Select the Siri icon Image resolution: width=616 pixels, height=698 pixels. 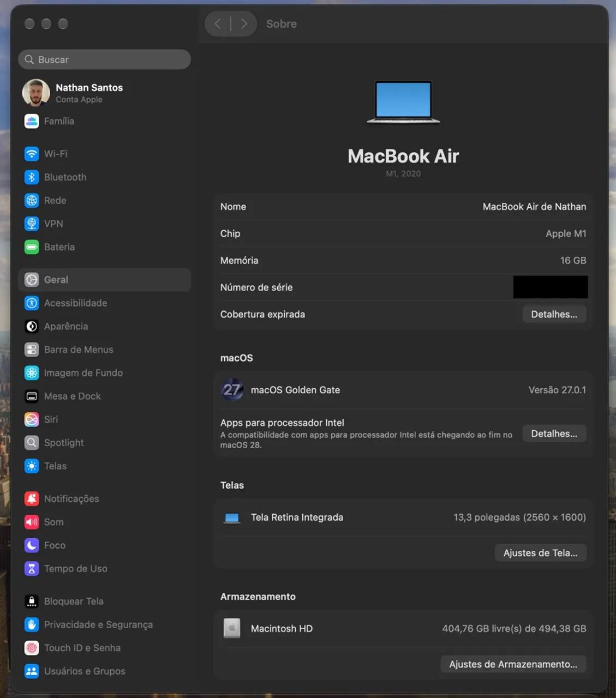coord(32,419)
